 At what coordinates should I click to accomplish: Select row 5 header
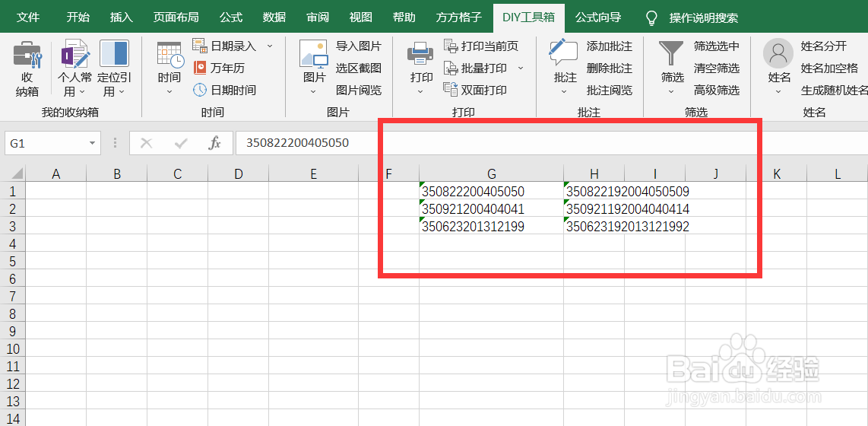pos(13,261)
